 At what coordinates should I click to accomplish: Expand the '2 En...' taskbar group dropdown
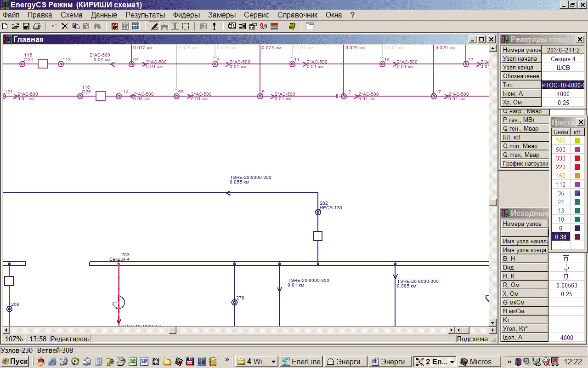[x=452, y=362]
